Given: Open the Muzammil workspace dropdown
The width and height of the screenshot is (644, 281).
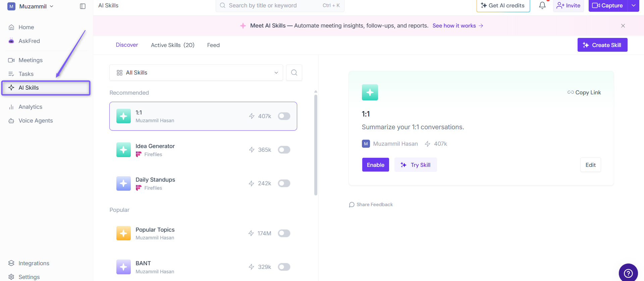Looking at the screenshot, I should pyautogui.click(x=31, y=6).
